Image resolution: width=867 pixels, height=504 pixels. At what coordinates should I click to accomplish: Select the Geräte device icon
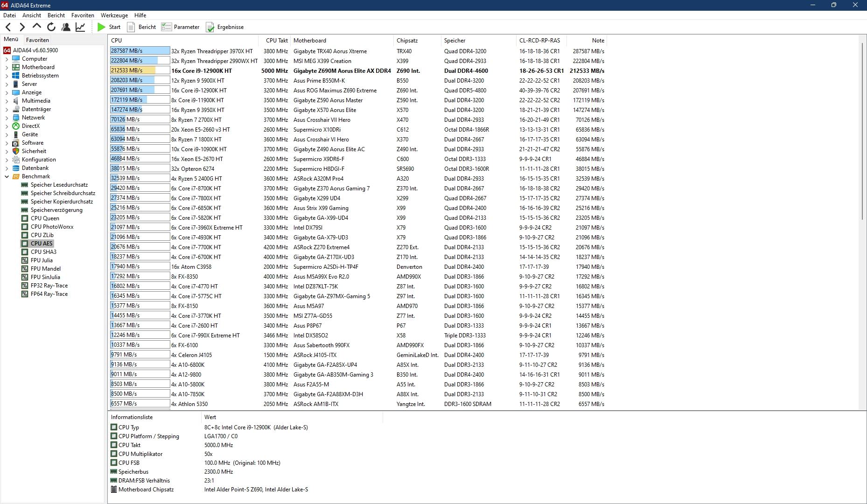click(16, 134)
